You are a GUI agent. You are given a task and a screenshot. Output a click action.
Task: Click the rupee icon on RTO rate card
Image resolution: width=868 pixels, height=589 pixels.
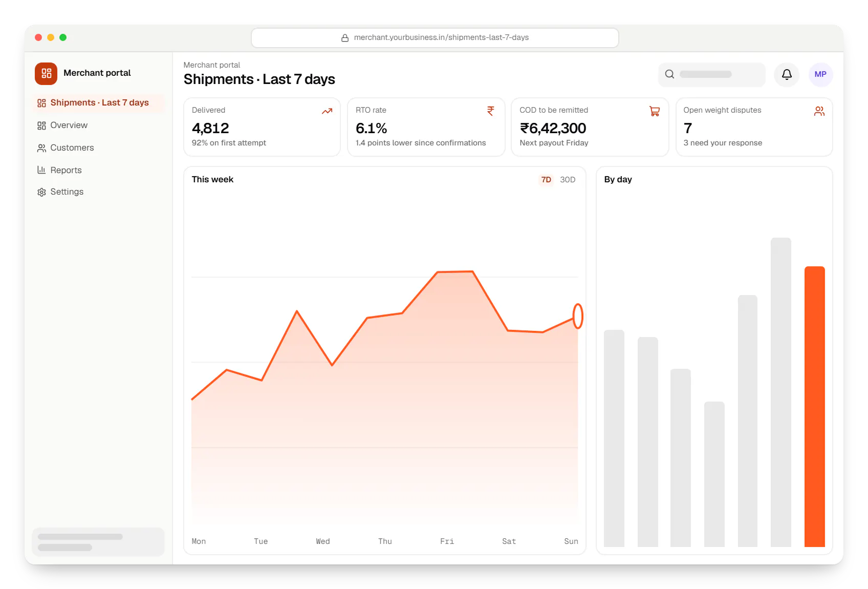491,111
